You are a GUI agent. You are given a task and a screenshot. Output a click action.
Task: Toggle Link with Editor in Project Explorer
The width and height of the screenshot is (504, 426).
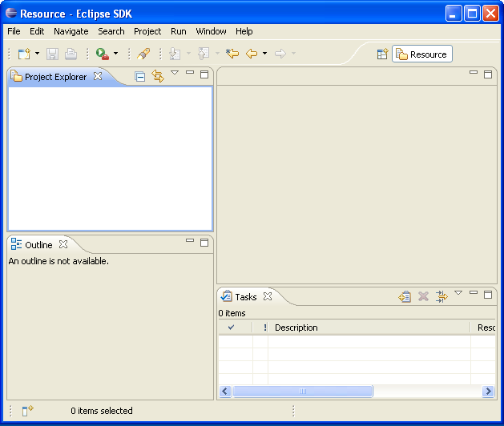pyautogui.click(x=158, y=76)
